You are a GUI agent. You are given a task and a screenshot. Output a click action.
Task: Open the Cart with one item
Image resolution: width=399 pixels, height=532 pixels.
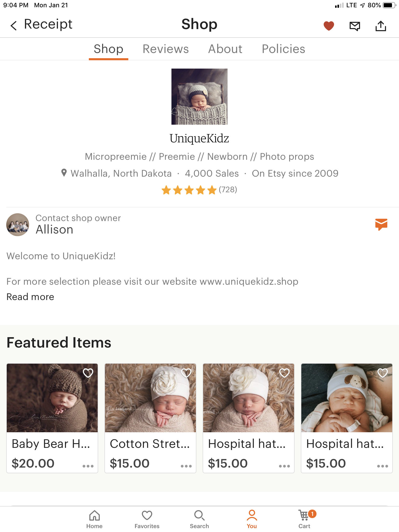(304, 519)
